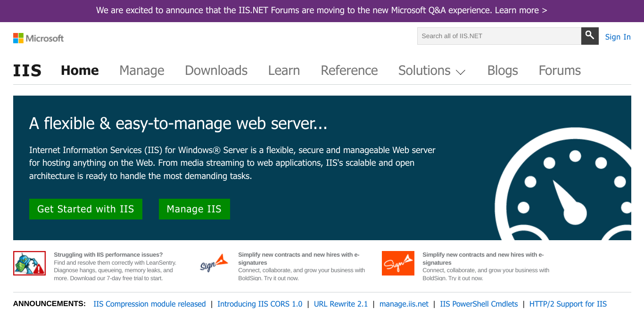
Task: Go to the Downloads menu item
Action: pos(216,71)
